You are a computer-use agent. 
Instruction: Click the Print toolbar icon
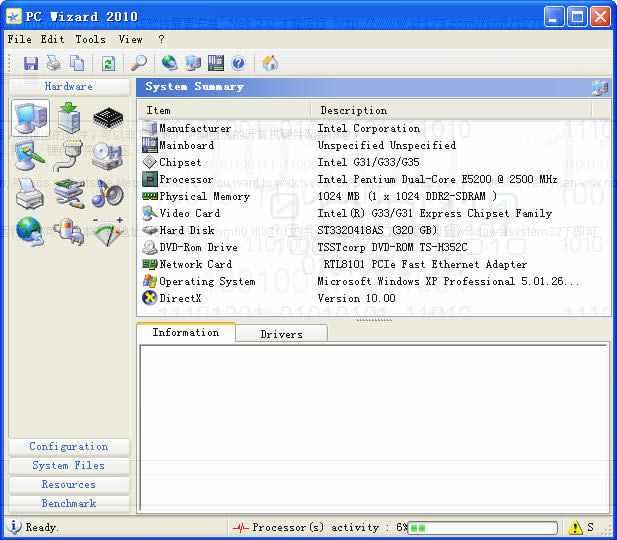pyautogui.click(x=54, y=63)
